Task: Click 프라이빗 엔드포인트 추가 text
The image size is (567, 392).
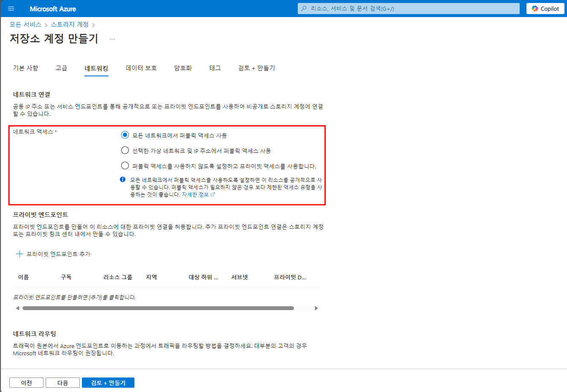Action: point(58,254)
